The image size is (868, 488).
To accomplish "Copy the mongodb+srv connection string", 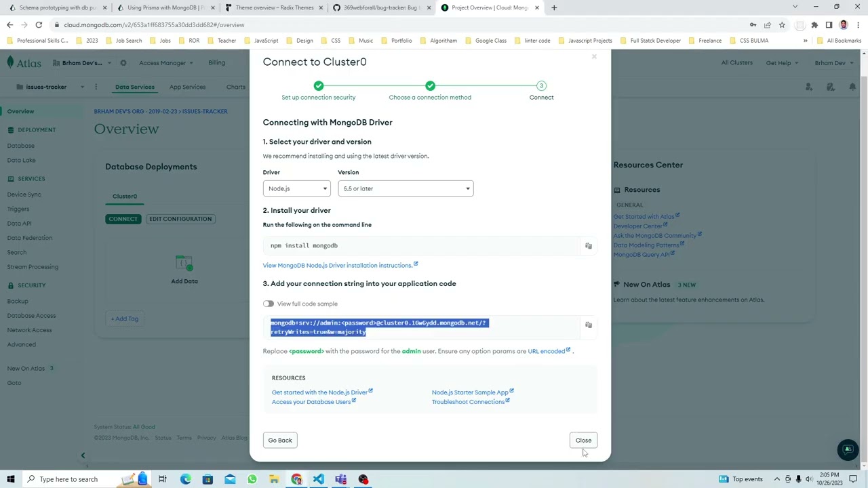I will click(x=589, y=325).
